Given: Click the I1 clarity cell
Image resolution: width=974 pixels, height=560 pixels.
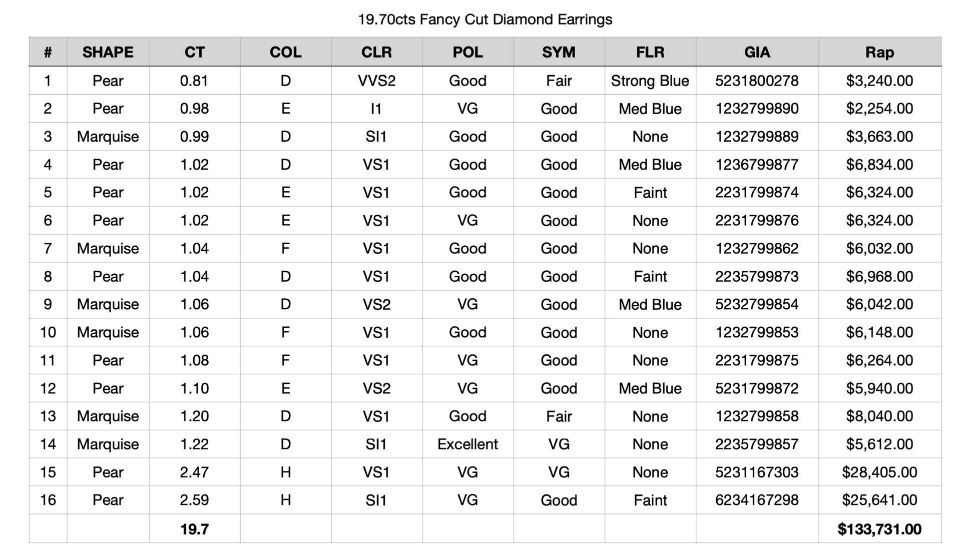Looking at the screenshot, I should click(x=376, y=109).
